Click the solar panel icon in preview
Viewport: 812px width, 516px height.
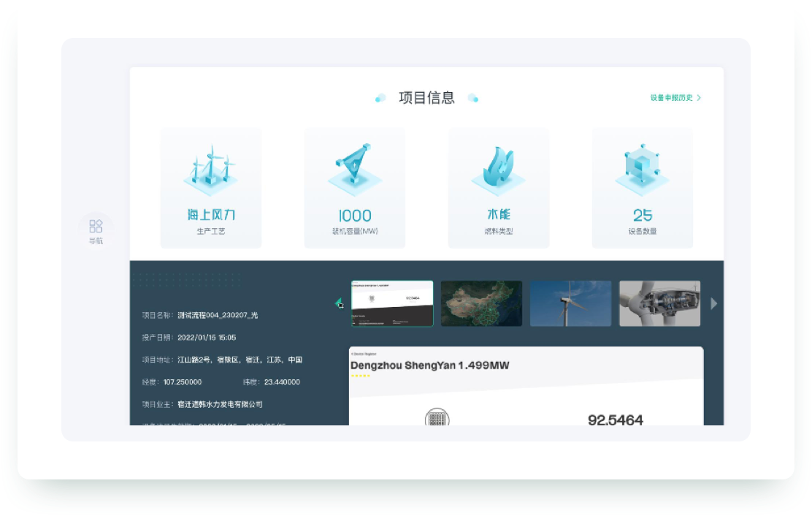click(437, 419)
